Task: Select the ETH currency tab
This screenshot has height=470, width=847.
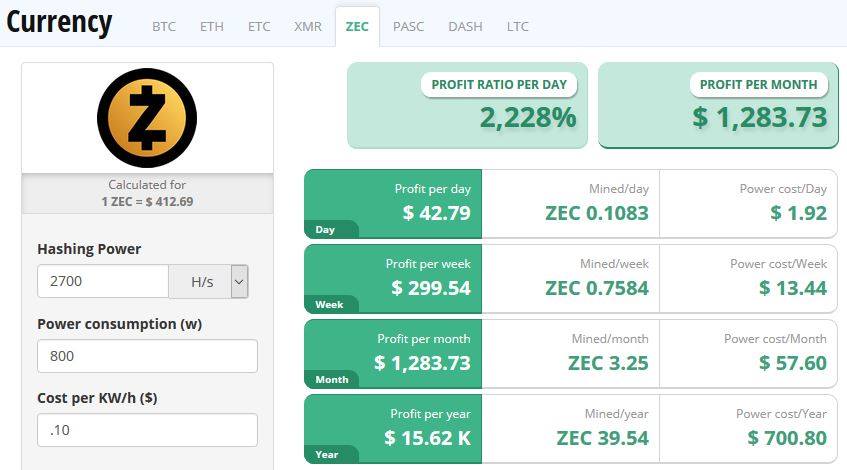Action: click(211, 26)
